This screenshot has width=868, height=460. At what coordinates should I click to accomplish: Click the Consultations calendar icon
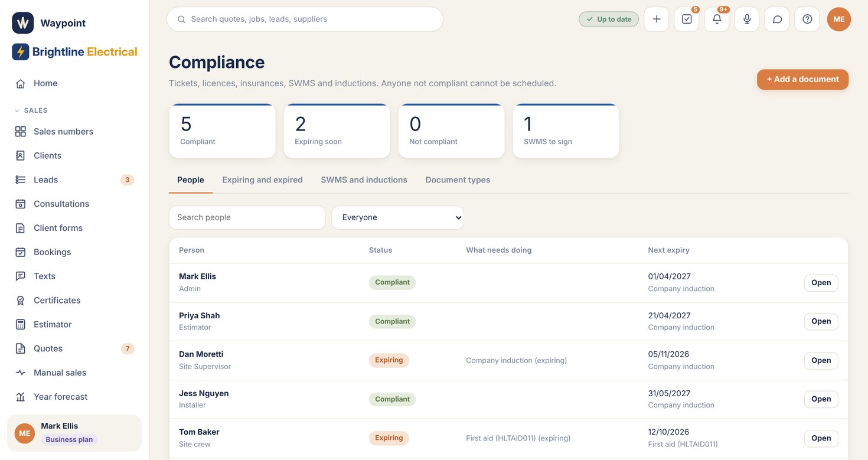pyautogui.click(x=21, y=204)
